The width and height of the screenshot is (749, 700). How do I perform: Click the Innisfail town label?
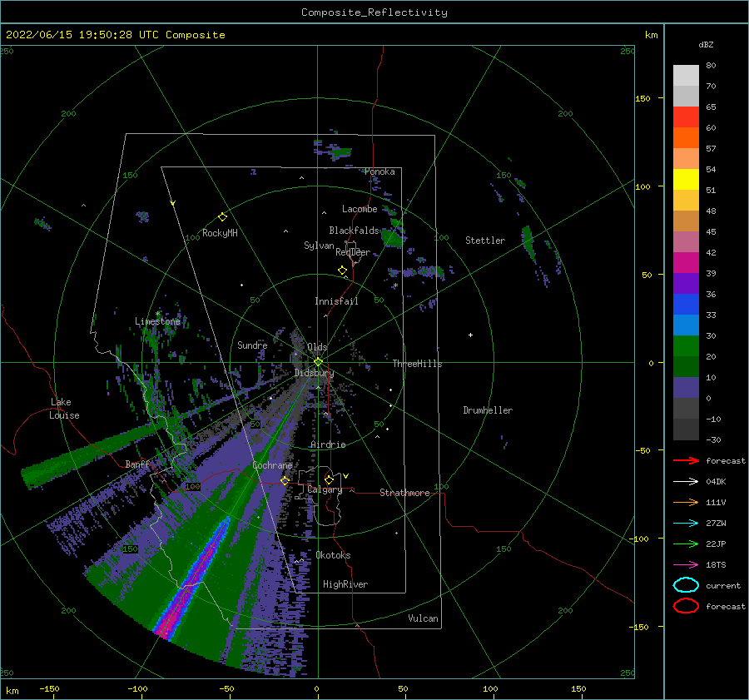336,301
